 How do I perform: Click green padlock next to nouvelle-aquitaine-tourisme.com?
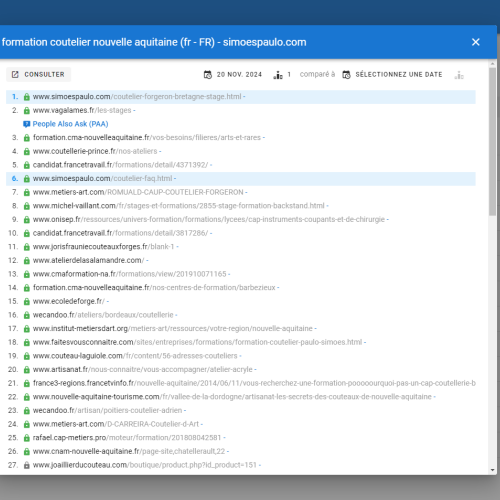click(27, 398)
